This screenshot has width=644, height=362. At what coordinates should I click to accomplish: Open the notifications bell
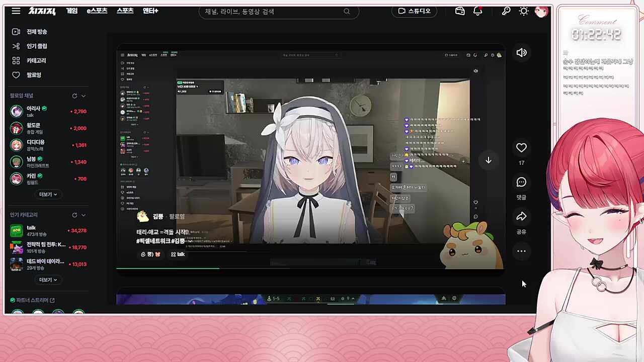point(478,11)
